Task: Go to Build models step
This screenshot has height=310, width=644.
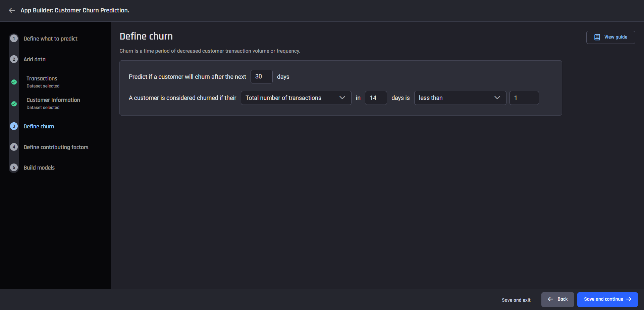Action: point(39,168)
